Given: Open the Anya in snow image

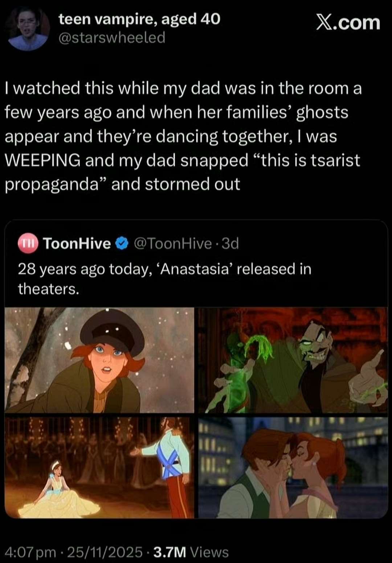Looking at the screenshot, I should 99,360.
